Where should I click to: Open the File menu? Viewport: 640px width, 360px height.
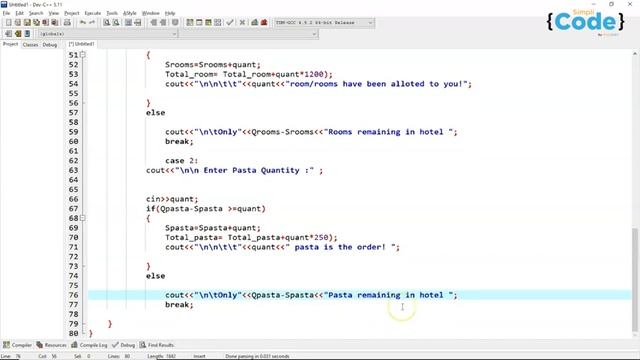6,13
